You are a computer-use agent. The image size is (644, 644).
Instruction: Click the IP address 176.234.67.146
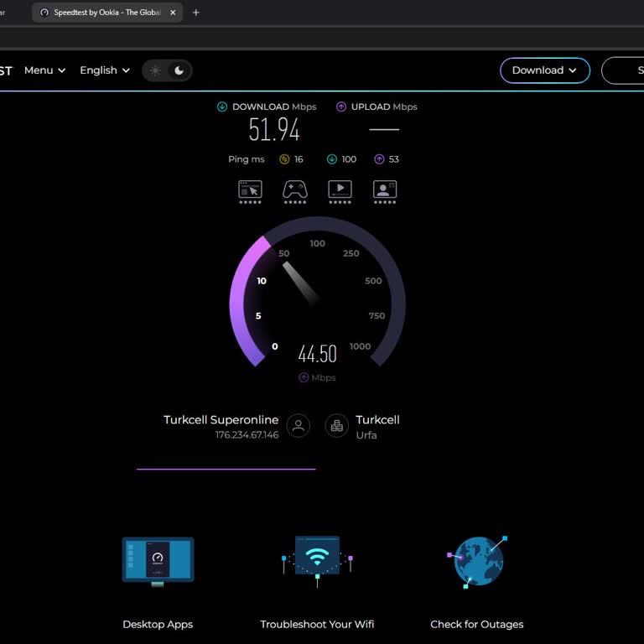pyautogui.click(x=247, y=434)
